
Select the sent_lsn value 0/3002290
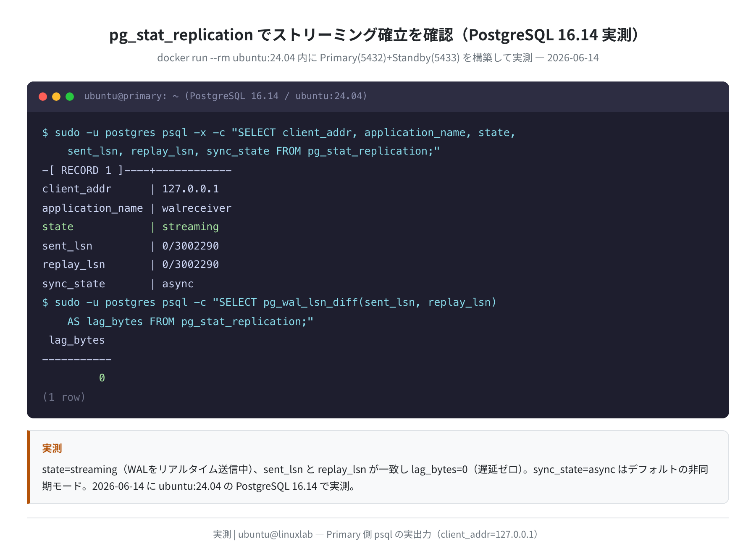point(190,246)
